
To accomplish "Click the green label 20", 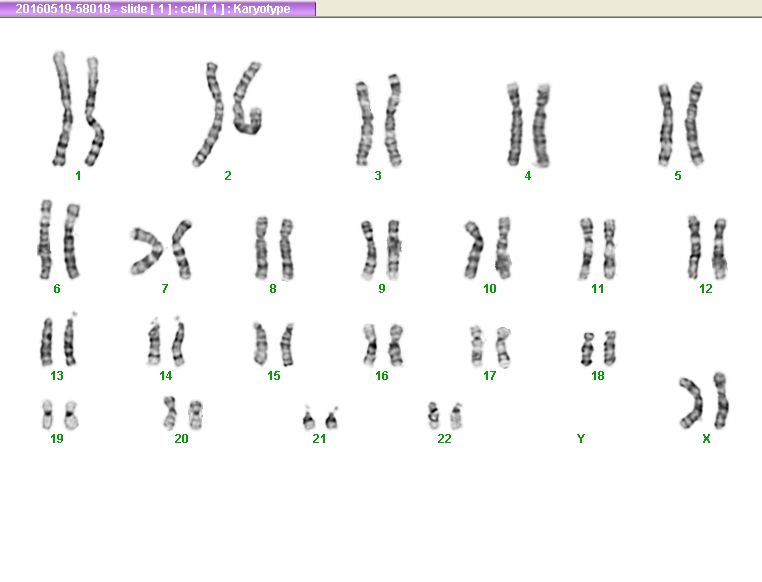I will click(x=181, y=439).
